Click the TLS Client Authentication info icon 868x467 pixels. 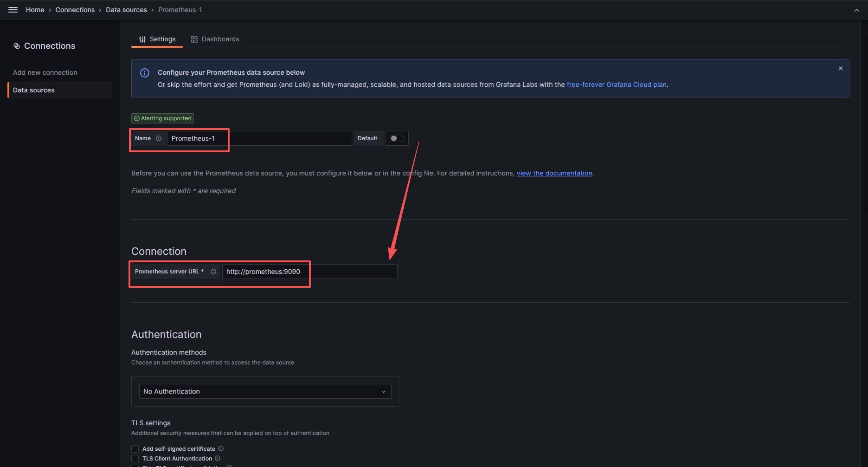[x=218, y=458]
